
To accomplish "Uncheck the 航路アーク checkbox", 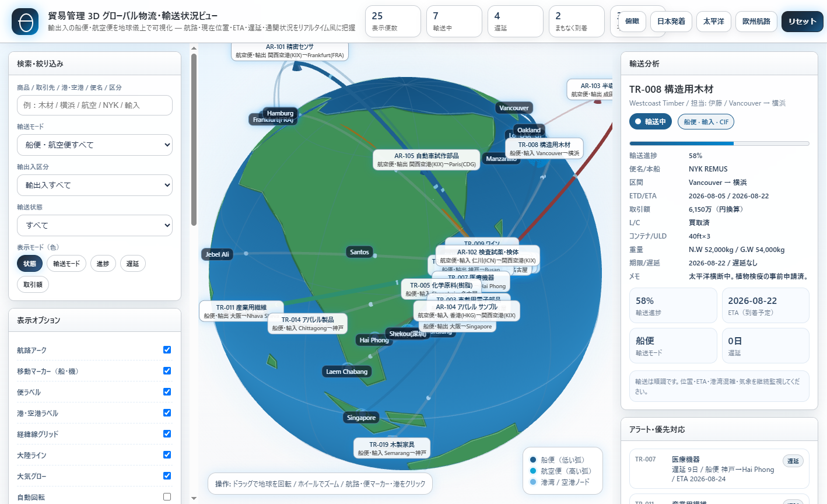I will coord(167,350).
